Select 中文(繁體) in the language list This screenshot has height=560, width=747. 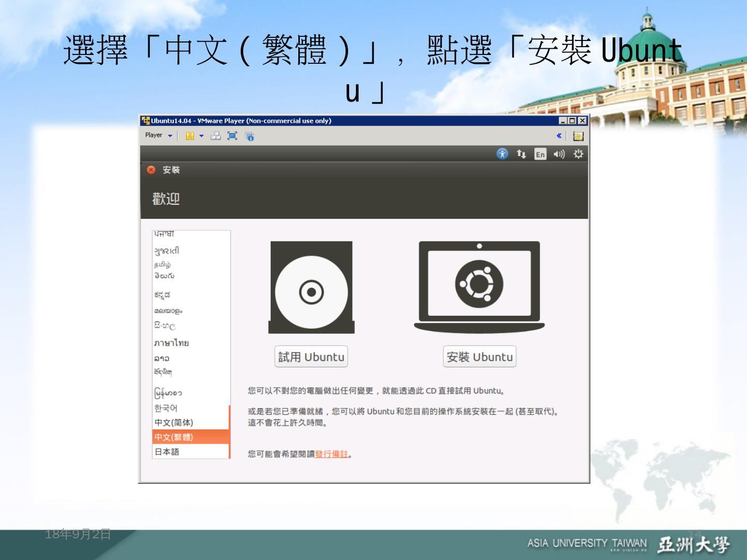[x=191, y=437]
